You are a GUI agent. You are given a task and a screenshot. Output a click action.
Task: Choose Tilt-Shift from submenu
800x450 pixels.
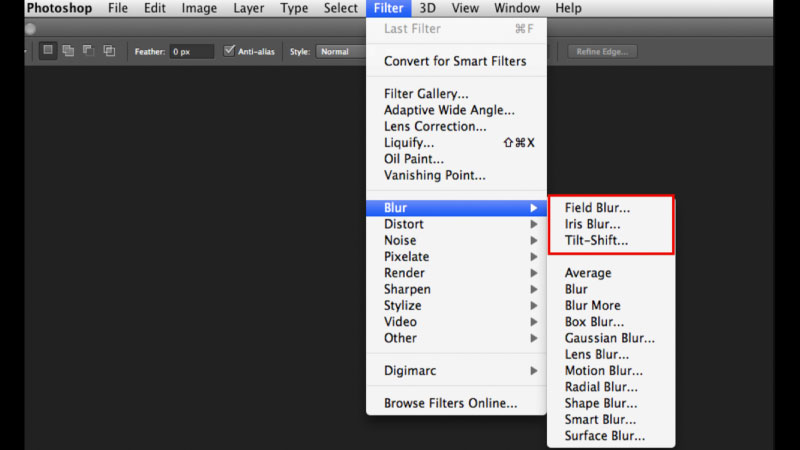coord(611,240)
